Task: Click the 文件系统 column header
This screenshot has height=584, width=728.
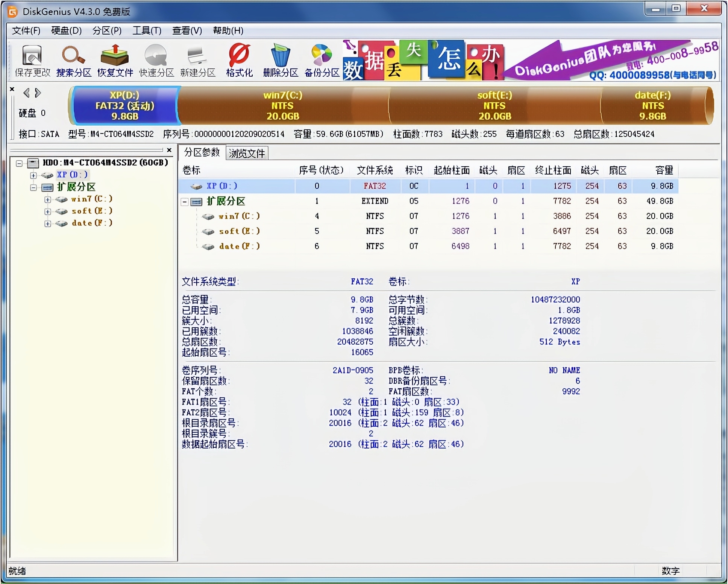Action: coord(375,170)
